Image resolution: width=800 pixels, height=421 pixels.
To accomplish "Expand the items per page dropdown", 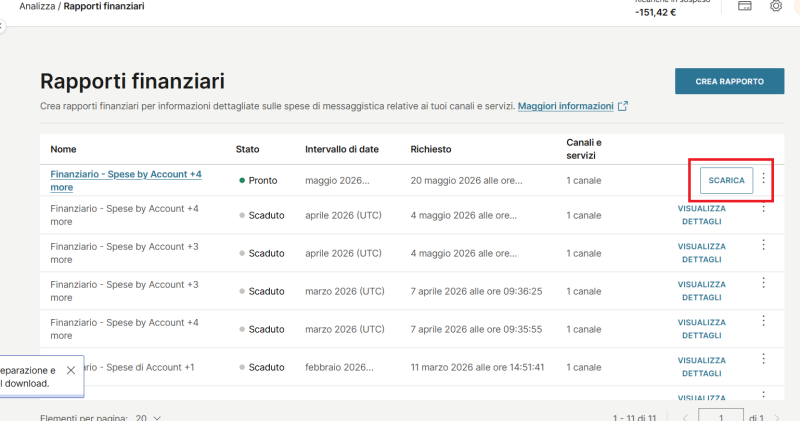I will 148,418.
